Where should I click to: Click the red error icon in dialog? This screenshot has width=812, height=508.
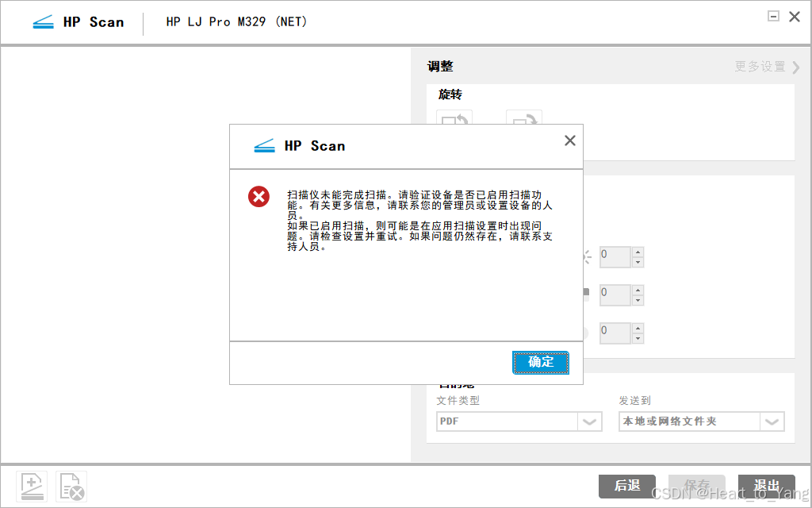(259, 197)
